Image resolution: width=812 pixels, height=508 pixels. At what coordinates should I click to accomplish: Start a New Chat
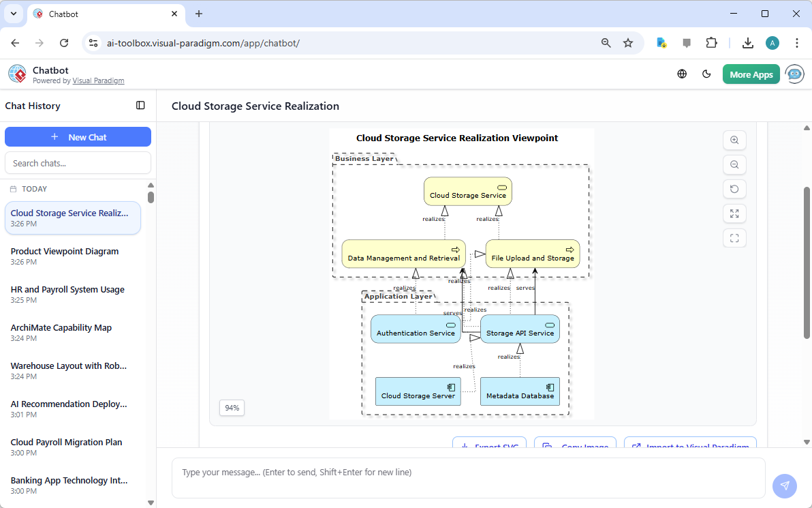click(78, 136)
